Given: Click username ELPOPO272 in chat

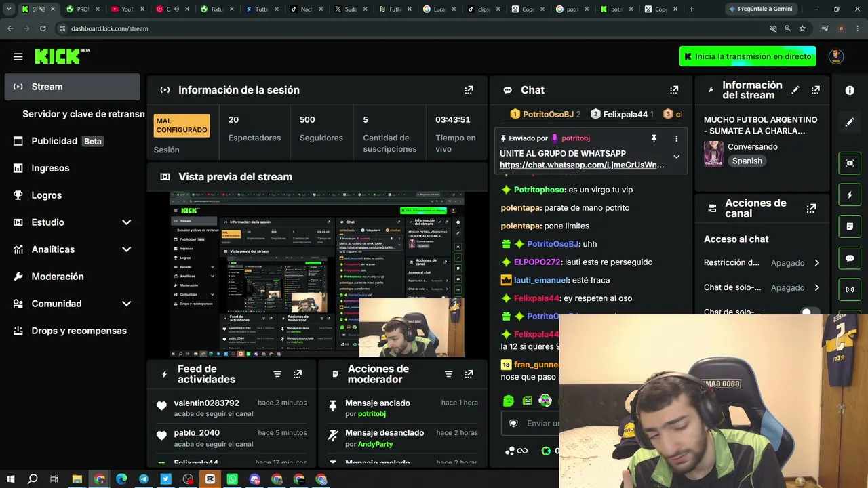Looking at the screenshot, I should pyautogui.click(x=537, y=262).
